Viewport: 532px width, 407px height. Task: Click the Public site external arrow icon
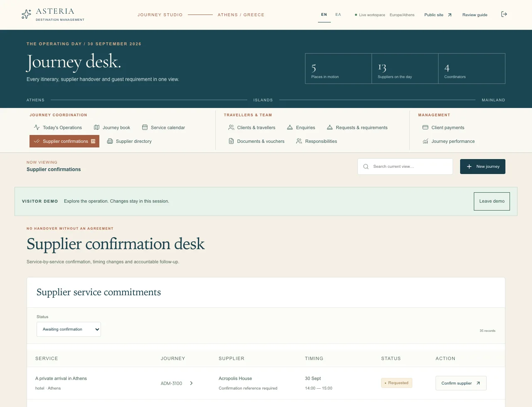pos(449,15)
